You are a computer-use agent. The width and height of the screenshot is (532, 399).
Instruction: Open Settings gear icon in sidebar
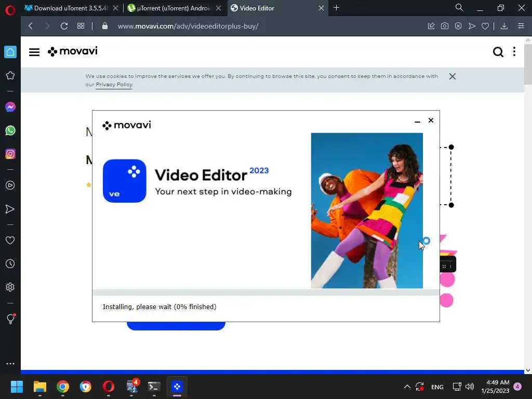tap(10, 287)
